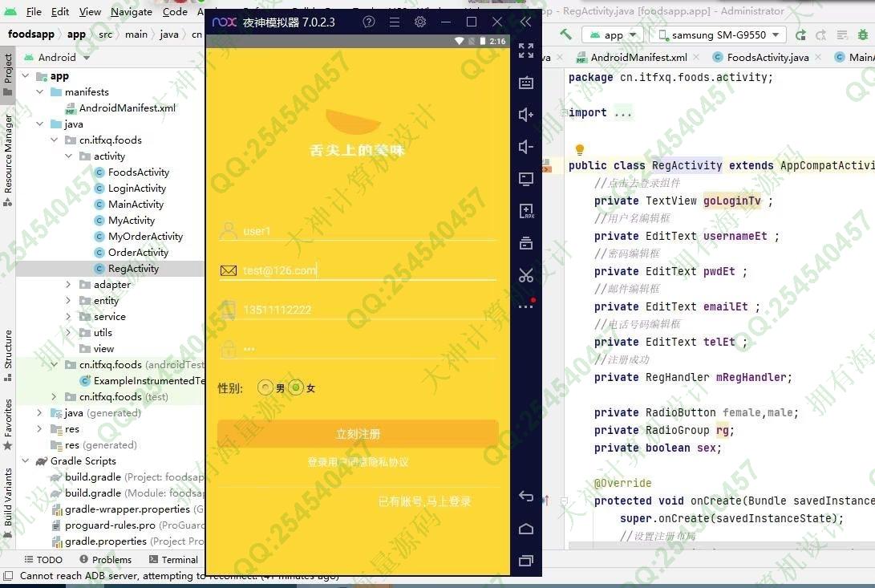875x588 pixels.
Task: Click Nox screen display icon
Action: (525, 179)
